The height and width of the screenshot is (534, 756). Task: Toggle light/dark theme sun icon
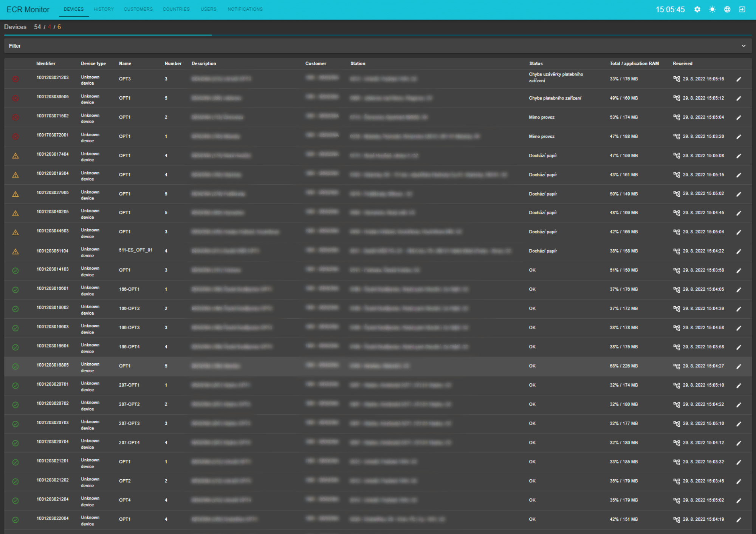pos(712,9)
